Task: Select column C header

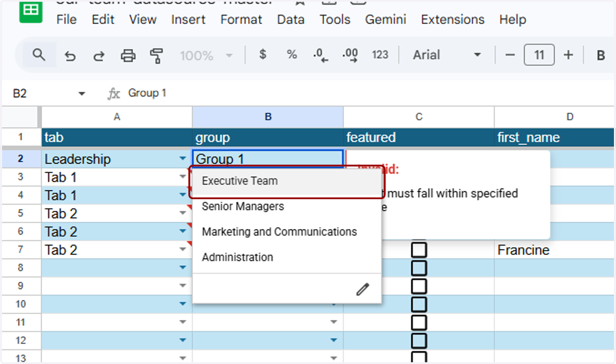Action: [x=419, y=117]
